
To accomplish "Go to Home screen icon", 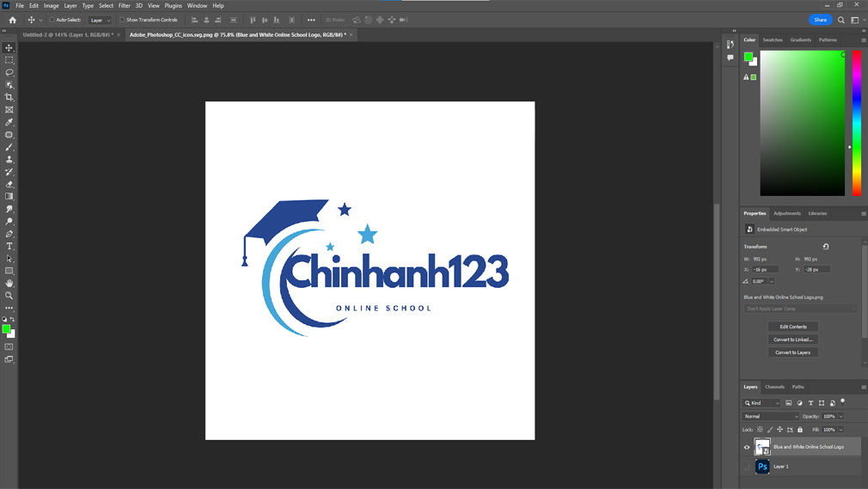I will (12, 20).
